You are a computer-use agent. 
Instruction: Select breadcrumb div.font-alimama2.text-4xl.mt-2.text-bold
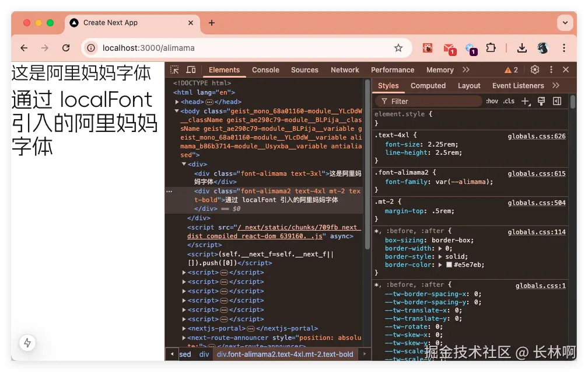[285, 354]
